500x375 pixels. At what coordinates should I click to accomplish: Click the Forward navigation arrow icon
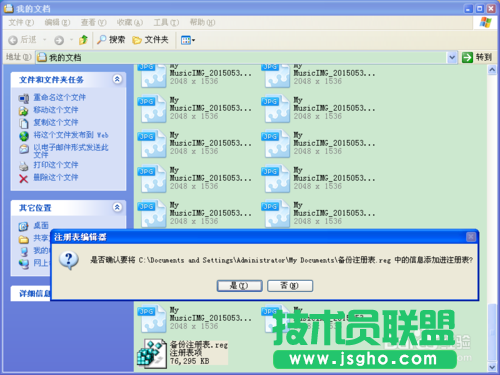click(59, 40)
